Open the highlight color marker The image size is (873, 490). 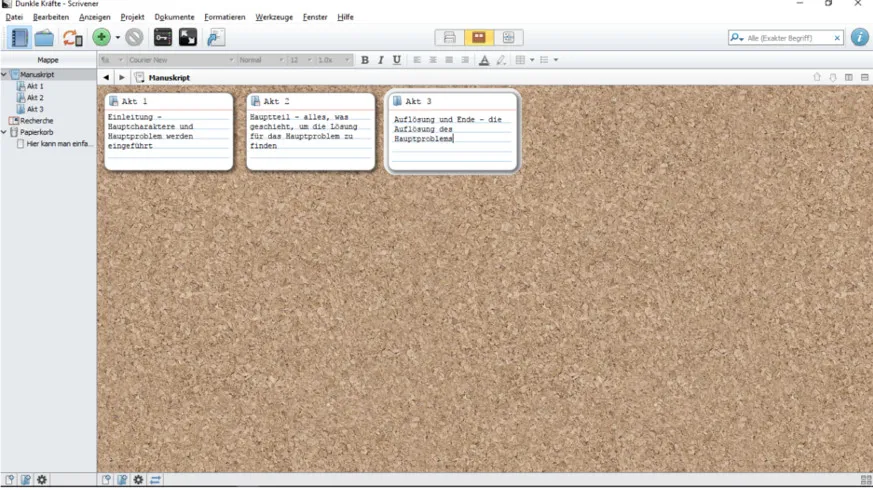[501, 60]
